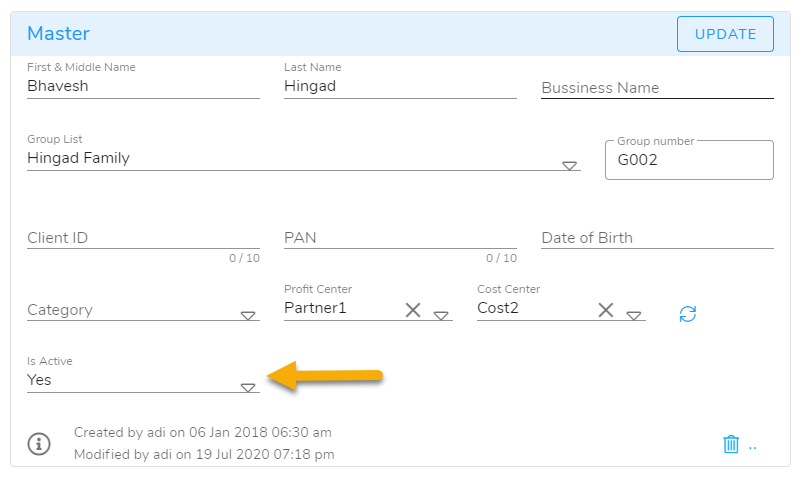Image resolution: width=804 pixels, height=478 pixels.
Task: Open the Category dropdown
Action: point(248,316)
